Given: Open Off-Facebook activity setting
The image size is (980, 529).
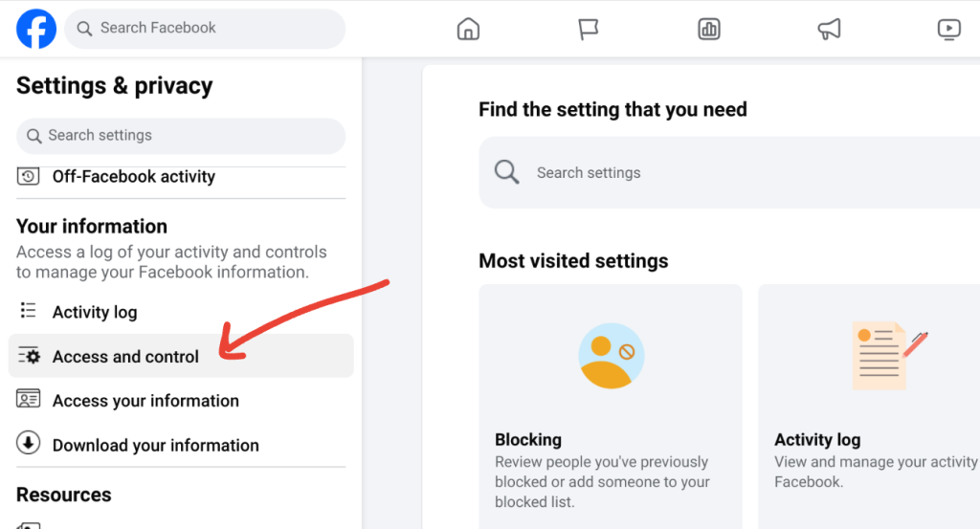Looking at the screenshot, I should pyautogui.click(x=133, y=177).
